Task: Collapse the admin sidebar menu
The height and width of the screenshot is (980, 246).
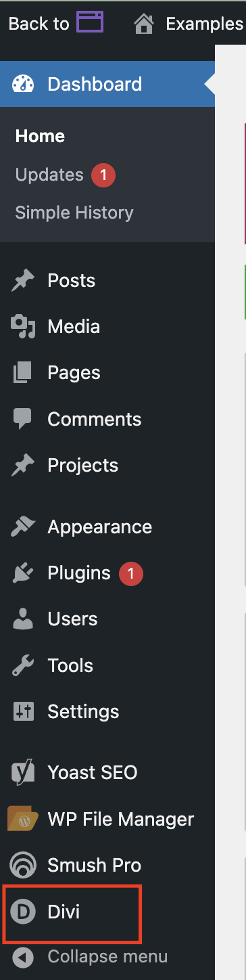Action: coord(107,957)
